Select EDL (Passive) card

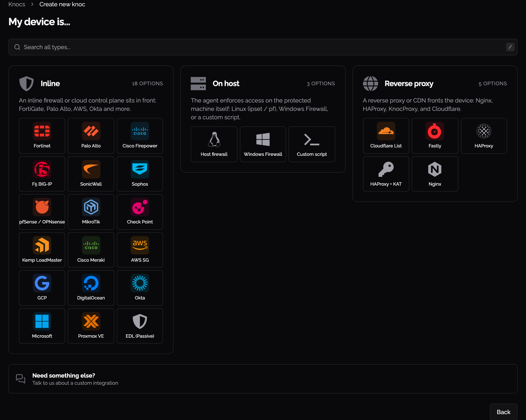tap(140, 326)
